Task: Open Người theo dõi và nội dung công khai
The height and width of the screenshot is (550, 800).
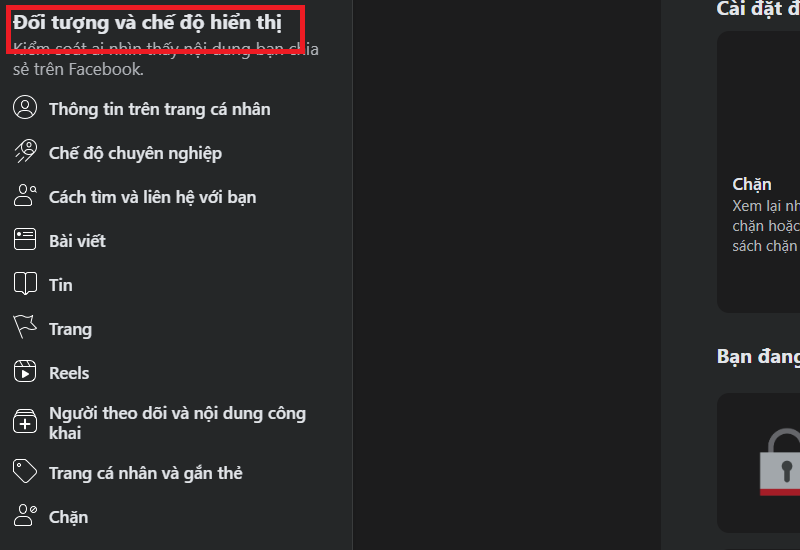Action: (177, 423)
